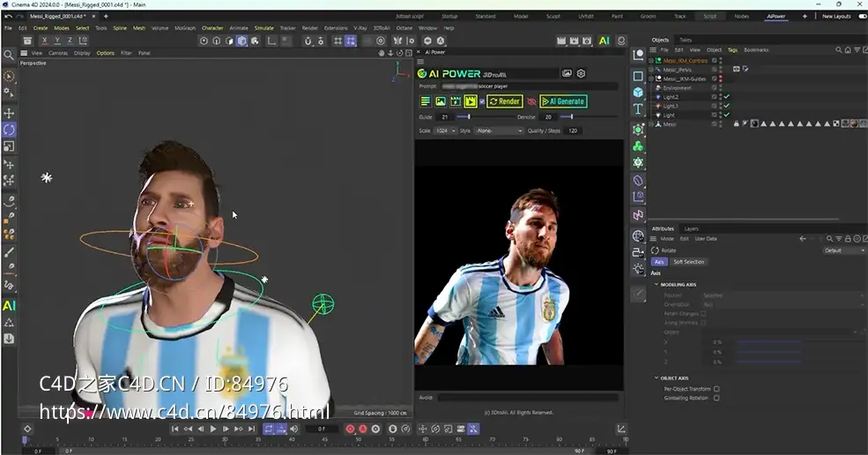Expand the Messi_IKM-Guides object
Image resolution: width=868 pixels, height=455 pixels.
pyautogui.click(x=651, y=78)
